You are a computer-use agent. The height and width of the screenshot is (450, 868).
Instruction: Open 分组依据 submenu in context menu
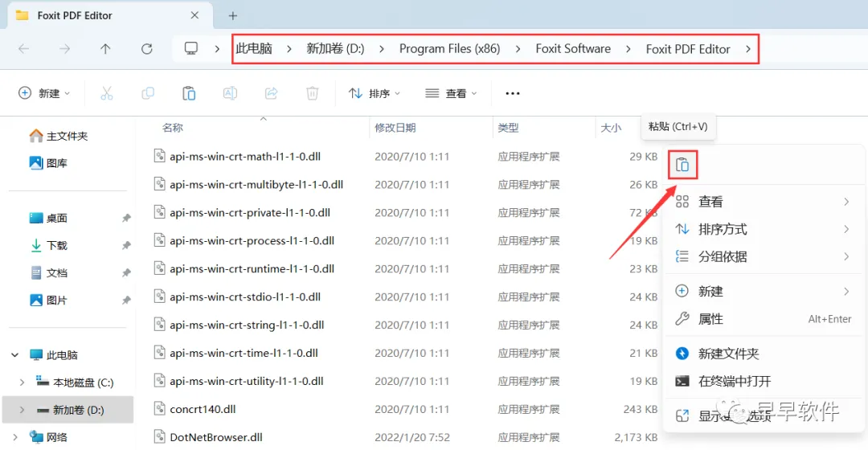pyautogui.click(x=764, y=256)
